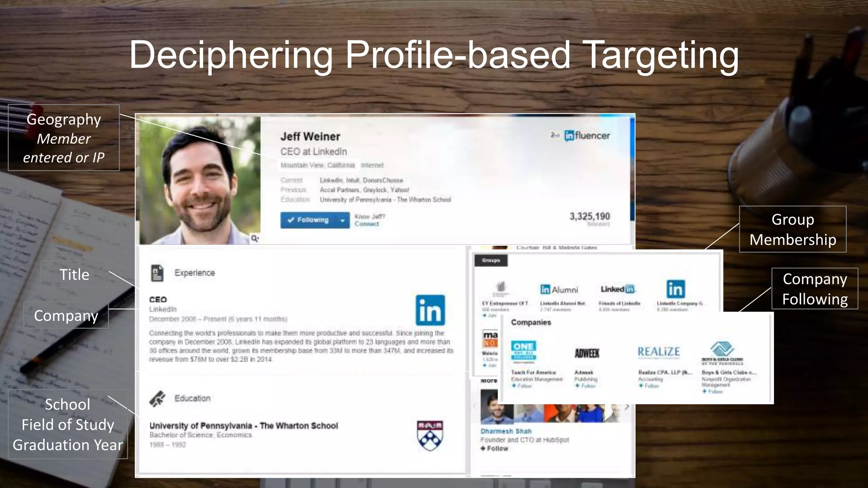Follow Realize CPA, LLP
The width and height of the screenshot is (868, 488).
[649, 386]
